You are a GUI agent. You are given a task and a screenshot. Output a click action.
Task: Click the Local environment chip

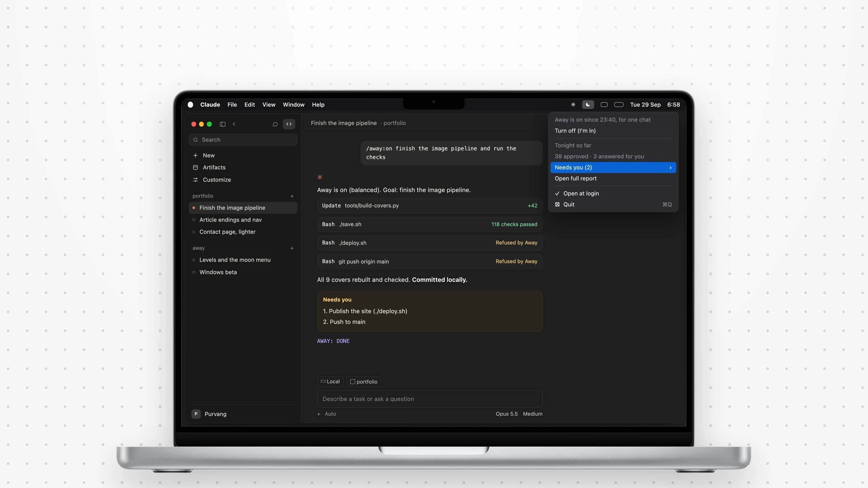click(x=330, y=382)
